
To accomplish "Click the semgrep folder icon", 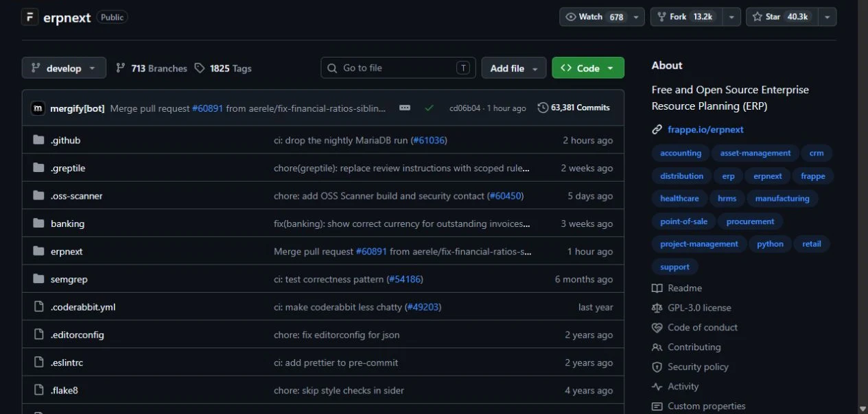I will point(38,279).
